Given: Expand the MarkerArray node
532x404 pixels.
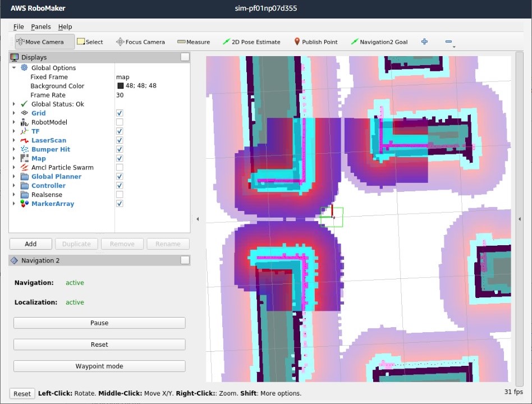Looking at the screenshot, I should pos(14,204).
